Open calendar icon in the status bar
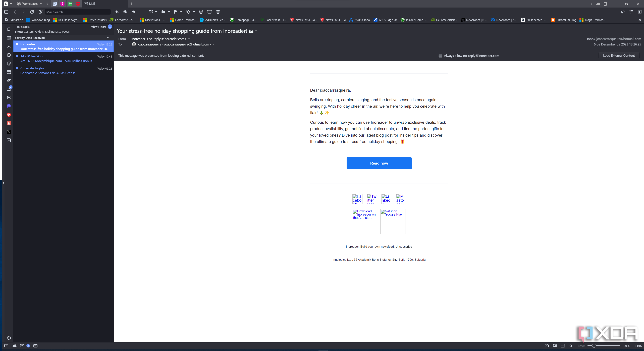Screen dimensions: 644x351 point(35,346)
